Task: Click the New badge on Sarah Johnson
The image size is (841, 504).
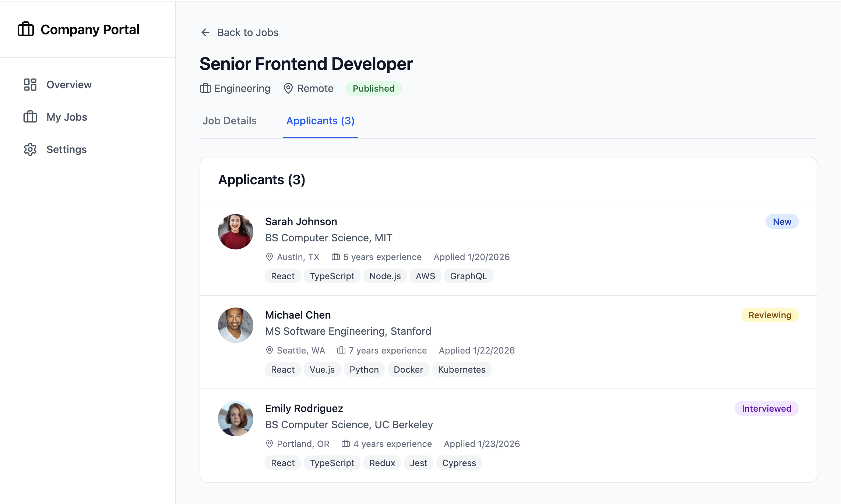Action: click(782, 221)
